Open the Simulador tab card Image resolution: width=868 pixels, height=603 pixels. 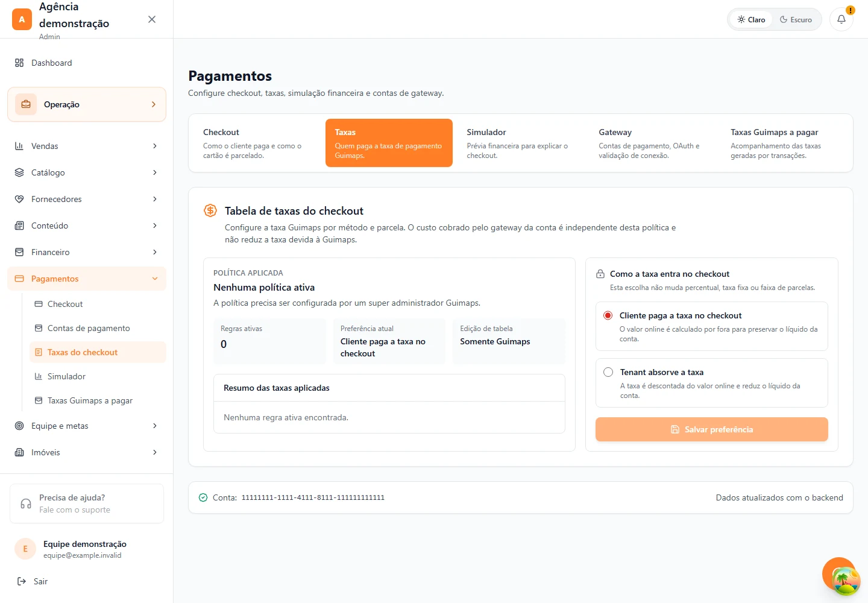[521, 143]
